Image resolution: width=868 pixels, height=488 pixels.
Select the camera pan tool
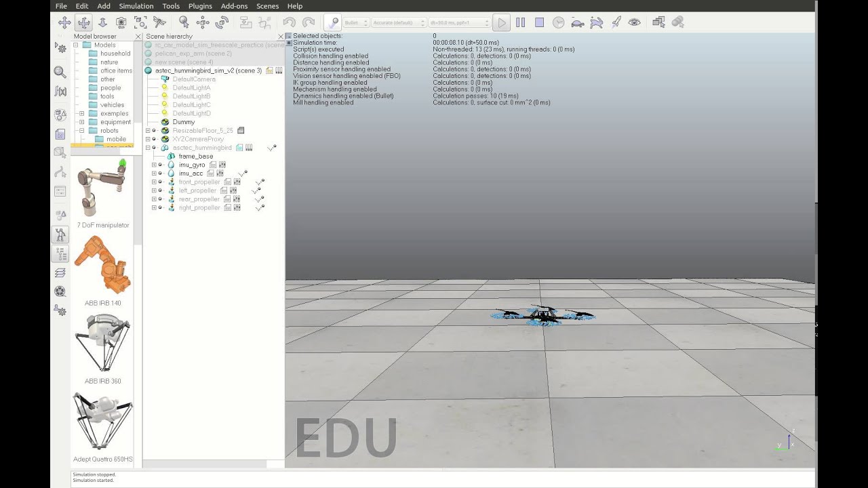tap(64, 22)
